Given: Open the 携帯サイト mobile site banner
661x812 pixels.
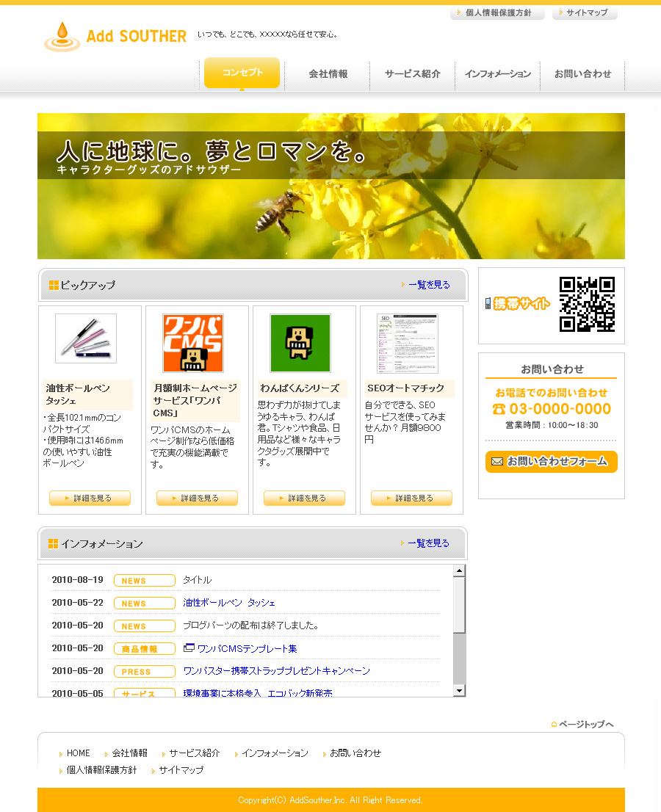Looking at the screenshot, I should (519, 304).
